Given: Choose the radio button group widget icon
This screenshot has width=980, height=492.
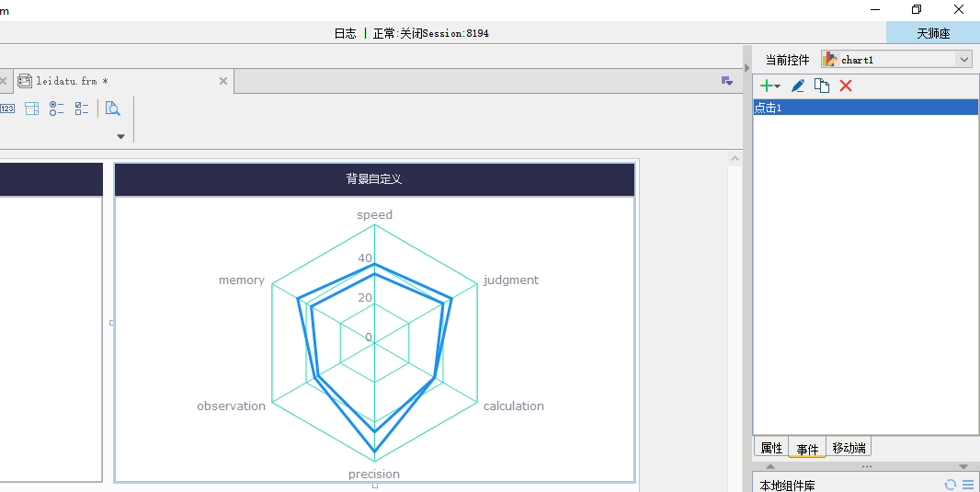Looking at the screenshot, I should [x=56, y=109].
